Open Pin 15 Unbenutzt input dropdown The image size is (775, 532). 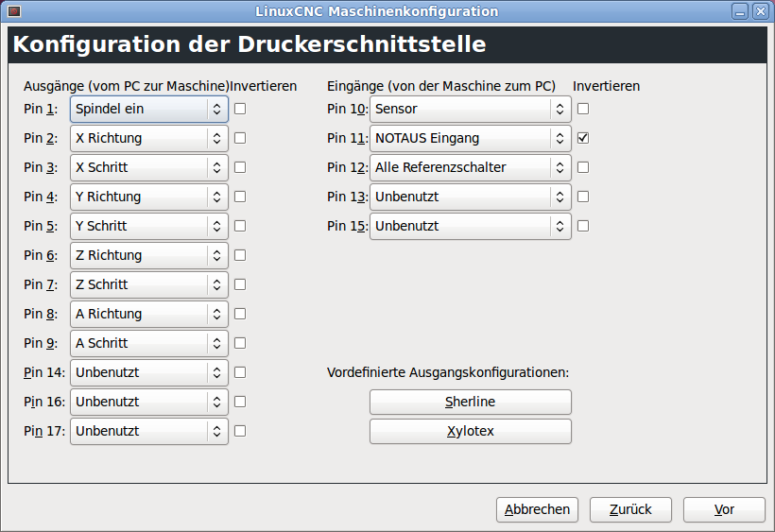pyautogui.click(x=471, y=226)
